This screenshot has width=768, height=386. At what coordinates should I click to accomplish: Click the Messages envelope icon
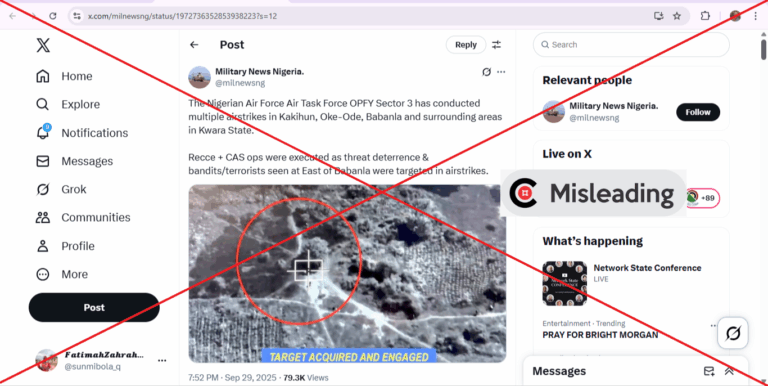[43, 161]
